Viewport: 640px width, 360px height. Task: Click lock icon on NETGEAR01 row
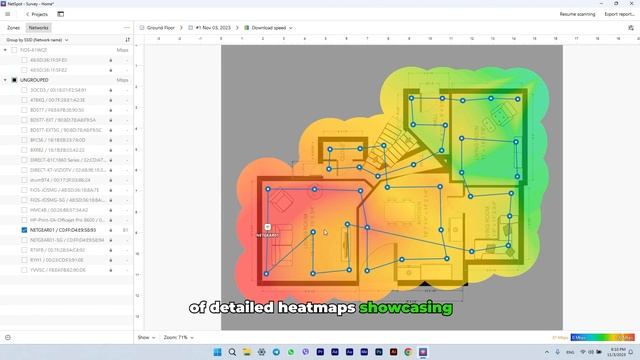tap(111, 230)
